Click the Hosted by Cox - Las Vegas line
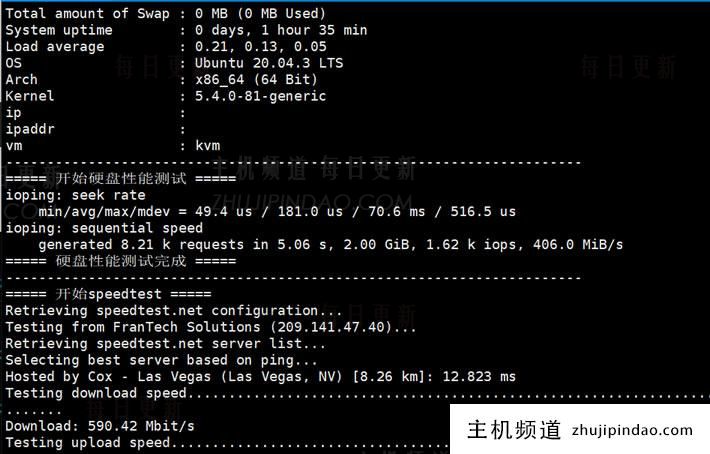This screenshot has height=454, width=710. pyautogui.click(x=260, y=376)
